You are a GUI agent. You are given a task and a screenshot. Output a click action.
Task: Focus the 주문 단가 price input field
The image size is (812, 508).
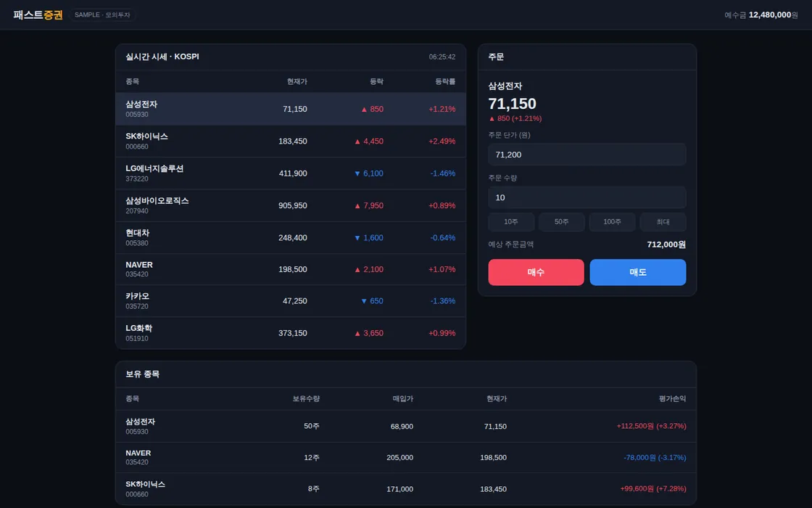click(x=587, y=155)
